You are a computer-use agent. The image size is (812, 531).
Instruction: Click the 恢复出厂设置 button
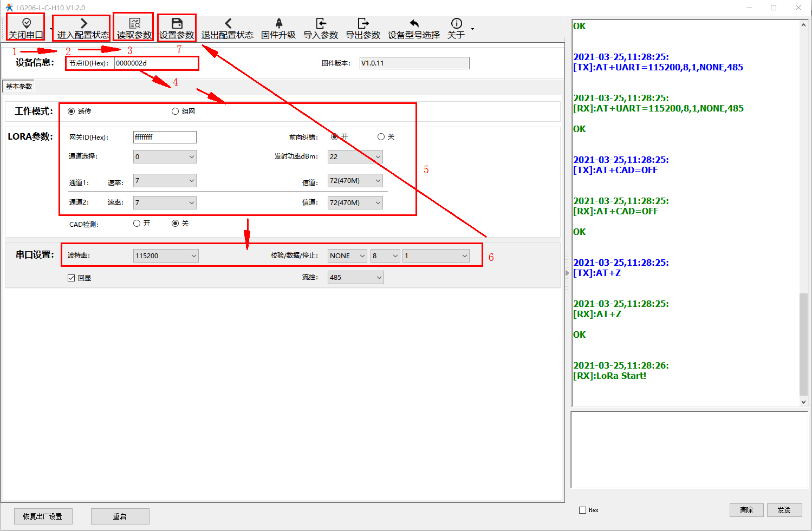(x=43, y=516)
